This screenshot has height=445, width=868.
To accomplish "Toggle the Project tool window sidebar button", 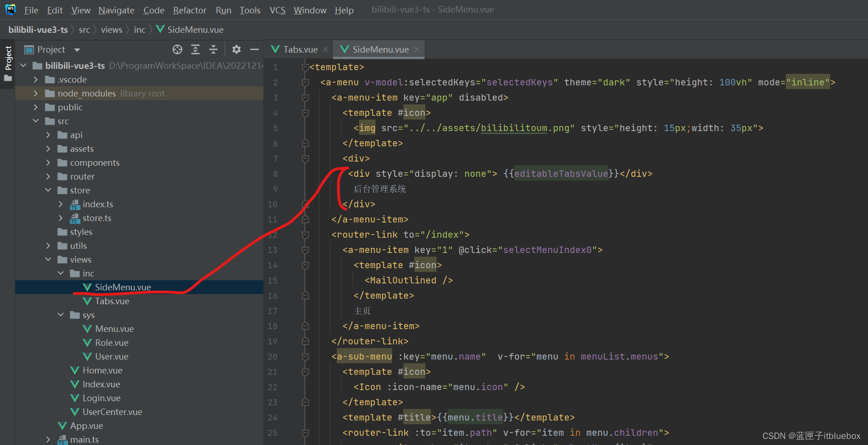I will pos(8,58).
